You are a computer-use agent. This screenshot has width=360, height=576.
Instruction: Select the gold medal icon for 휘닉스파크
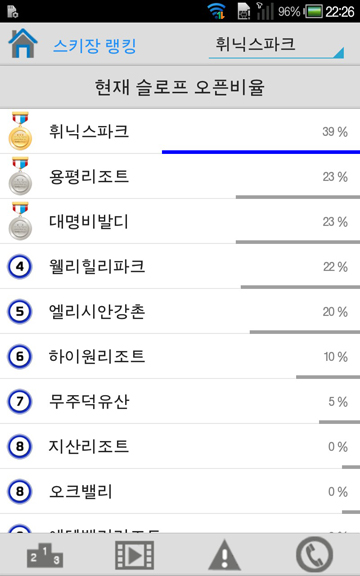[x=20, y=131]
